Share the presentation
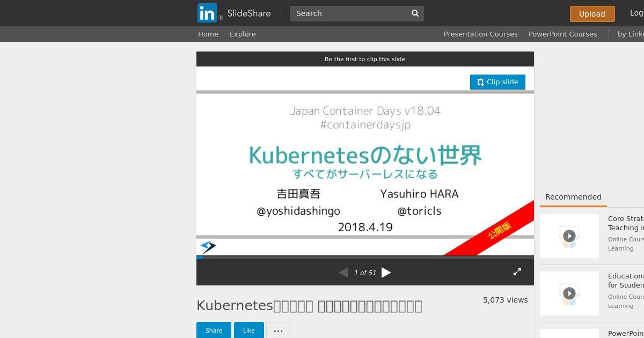The height and width of the screenshot is (338, 644). pyautogui.click(x=214, y=330)
